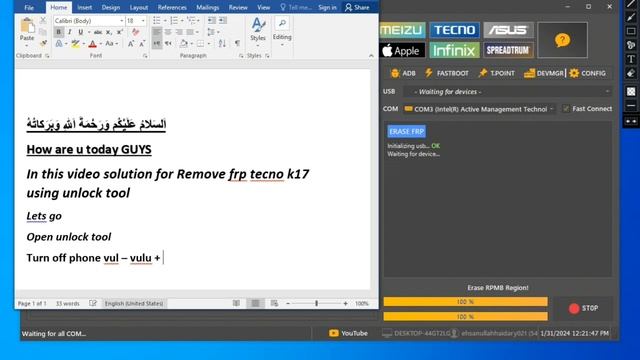Click the ERASE FRP label
Image resolution: width=640 pixels, height=360 pixels.
tap(407, 131)
